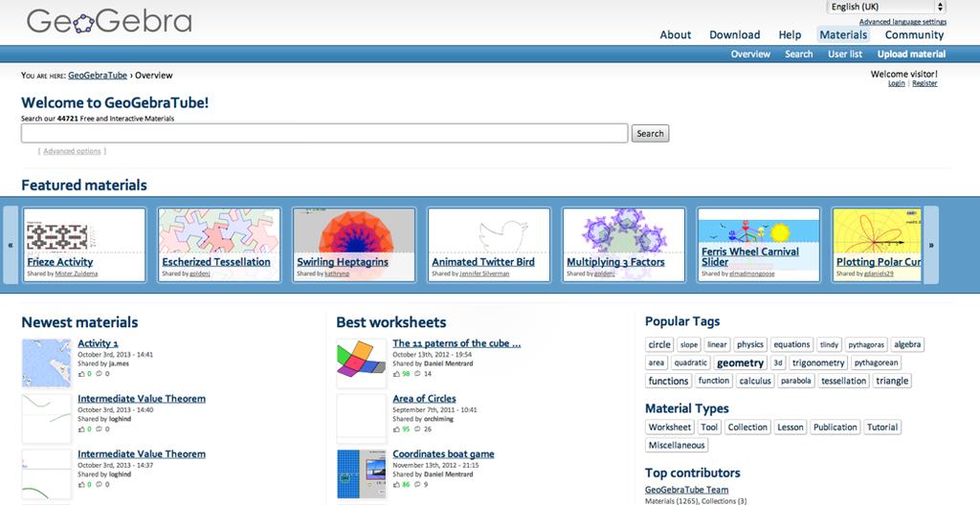Open the Area of Circles worksheet
The image size is (980, 505).
424,399
